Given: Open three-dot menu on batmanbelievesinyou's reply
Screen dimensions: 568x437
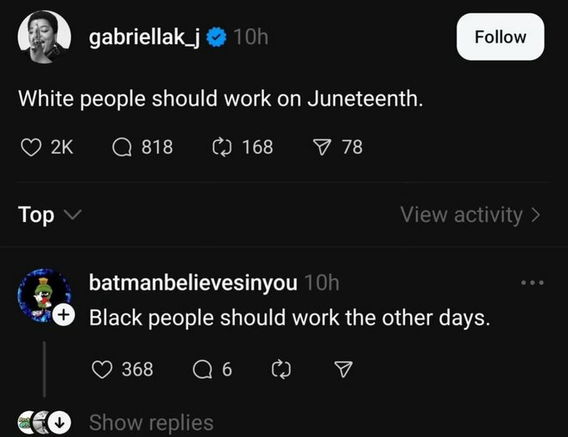Looking at the screenshot, I should (532, 283).
